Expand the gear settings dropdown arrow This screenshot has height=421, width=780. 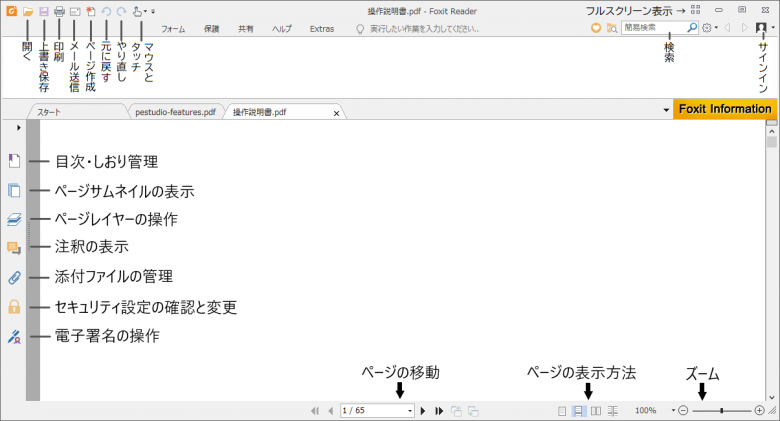[716, 28]
